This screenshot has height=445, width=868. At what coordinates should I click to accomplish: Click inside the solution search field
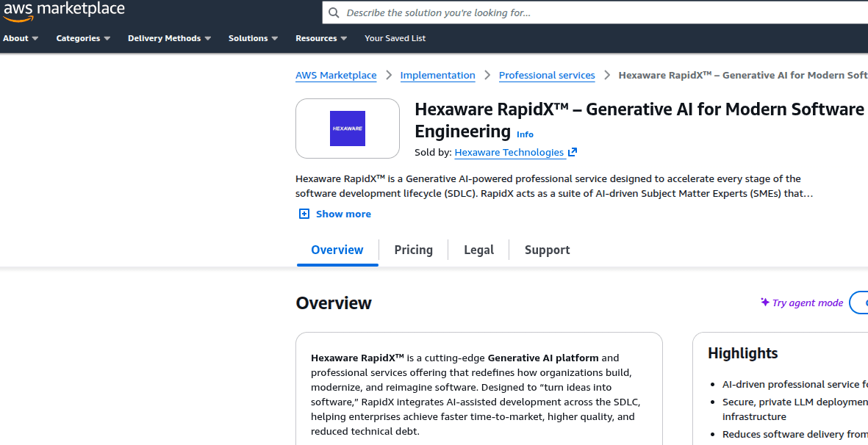[x=514, y=12]
